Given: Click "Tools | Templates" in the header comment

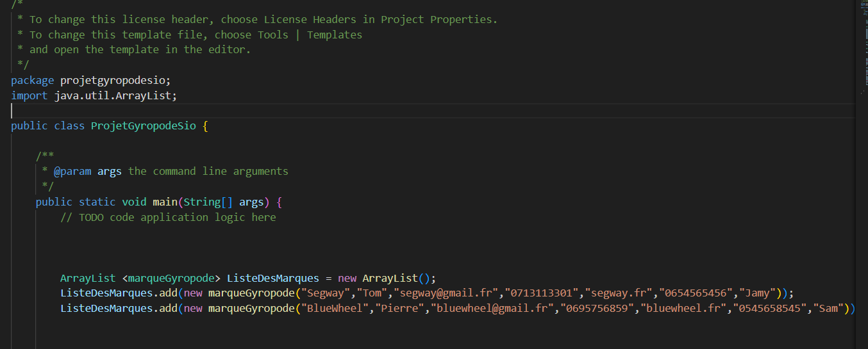Looking at the screenshot, I should coord(310,35).
